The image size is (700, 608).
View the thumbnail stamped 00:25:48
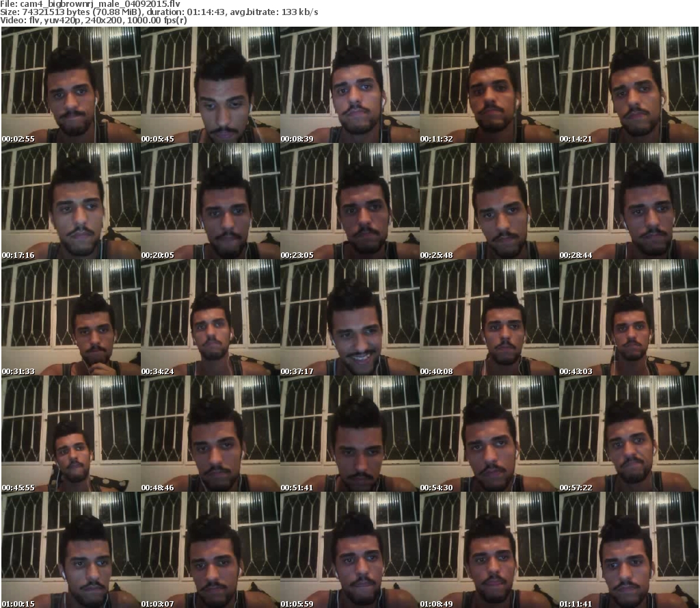pos(489,201)
